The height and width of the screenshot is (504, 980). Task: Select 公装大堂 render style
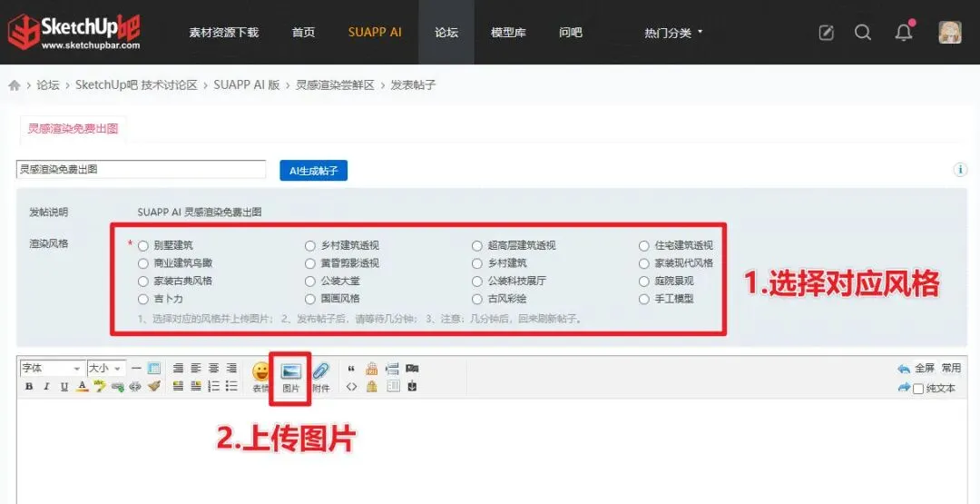[310, 282]
